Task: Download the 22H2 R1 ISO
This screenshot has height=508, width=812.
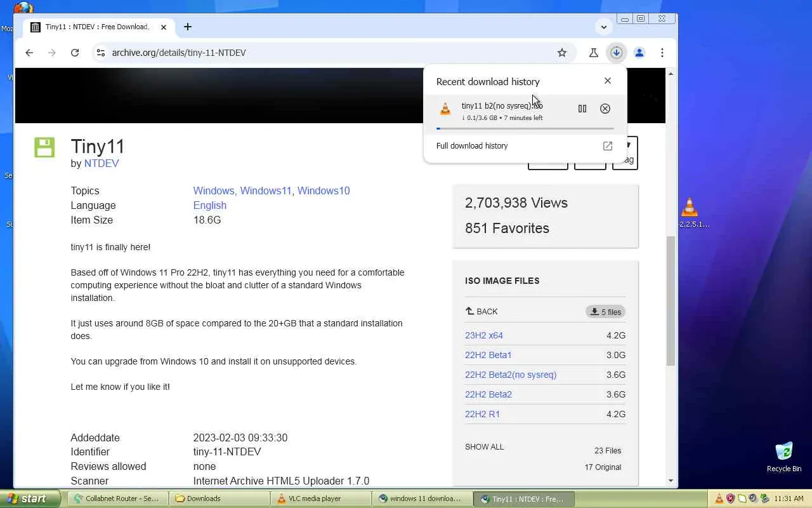Action: [483, 414]
